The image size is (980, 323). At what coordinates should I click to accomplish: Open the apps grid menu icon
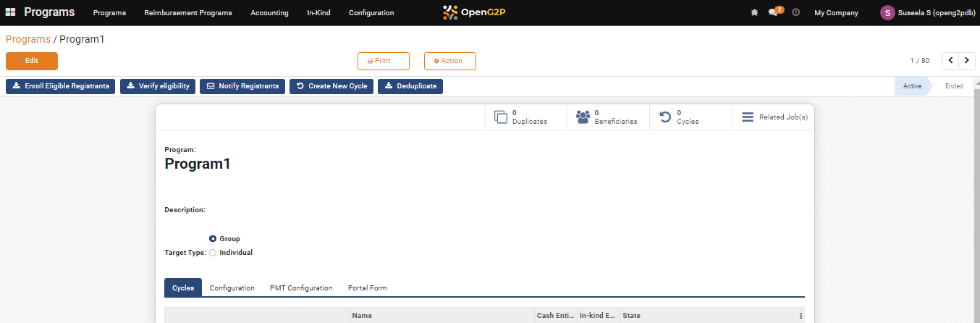click(11, 12)
